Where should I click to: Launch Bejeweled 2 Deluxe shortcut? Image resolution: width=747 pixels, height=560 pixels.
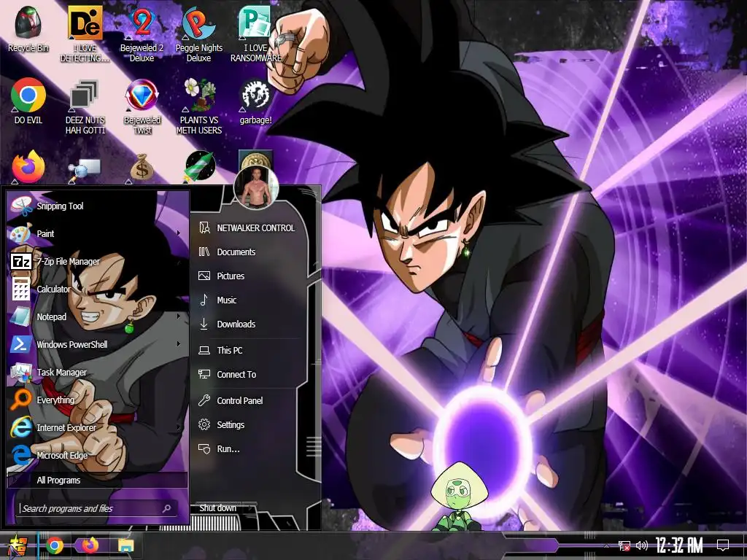[x=142, y=34]
